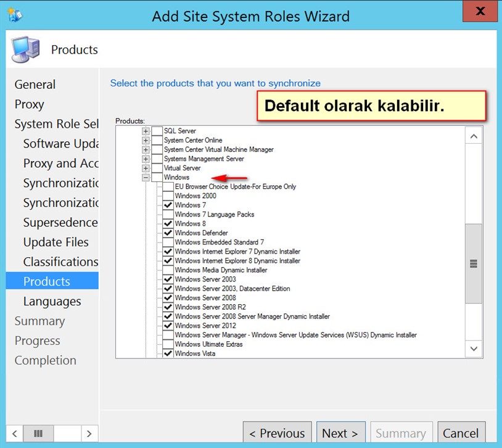
Task: Go to Software Update Point step
Action: 61,144
